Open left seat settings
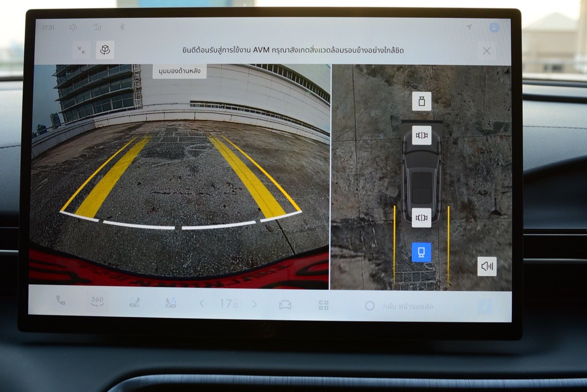The image size is (587, 392). pyautogui.click(x=134, y=303)
